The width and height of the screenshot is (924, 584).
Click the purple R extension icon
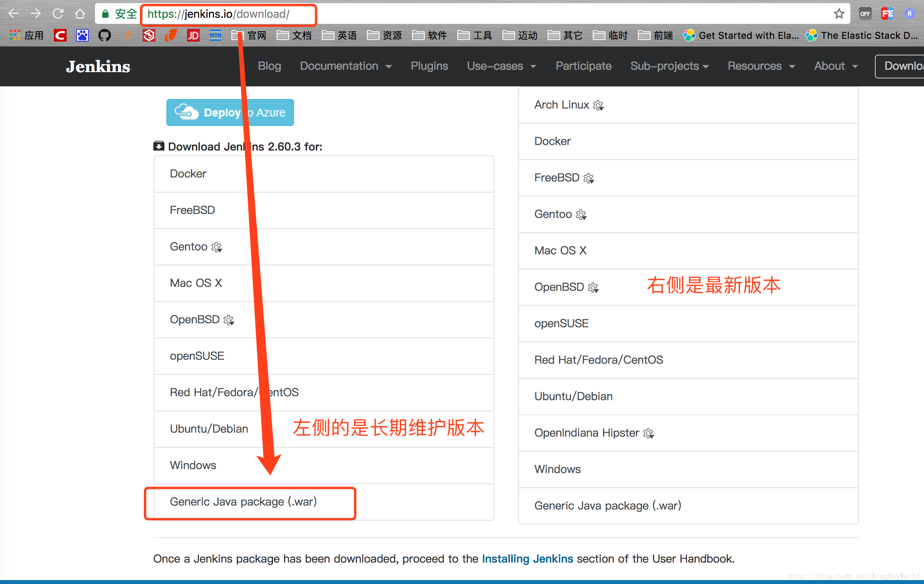pyautogui.click(x=909, y=14)
